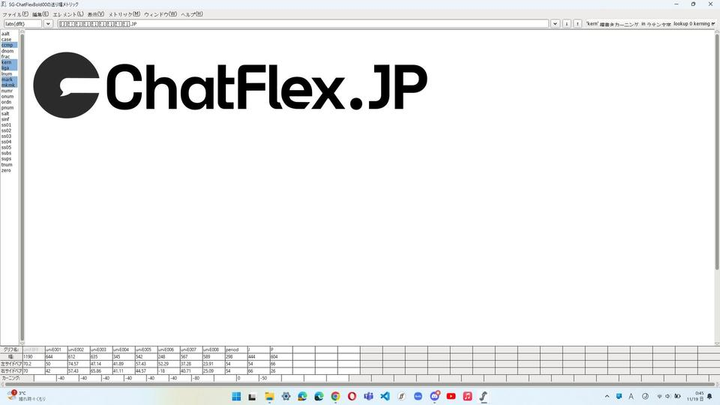The image size is (720, 405).
Task: Open the ヘルプ(H) menu
Action: 191,14
